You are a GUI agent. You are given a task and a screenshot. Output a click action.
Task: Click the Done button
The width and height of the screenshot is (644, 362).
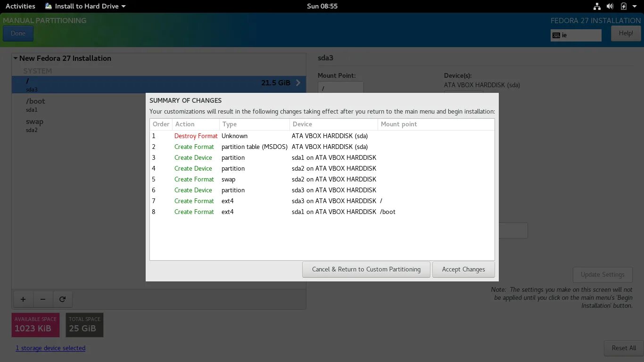[18, 33]
